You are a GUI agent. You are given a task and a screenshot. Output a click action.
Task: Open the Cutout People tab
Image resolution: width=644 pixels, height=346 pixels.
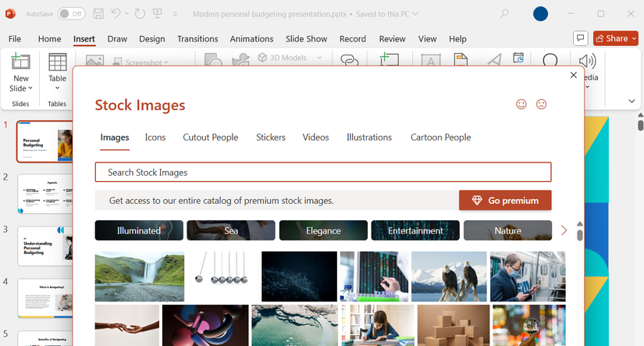point(210,137)
